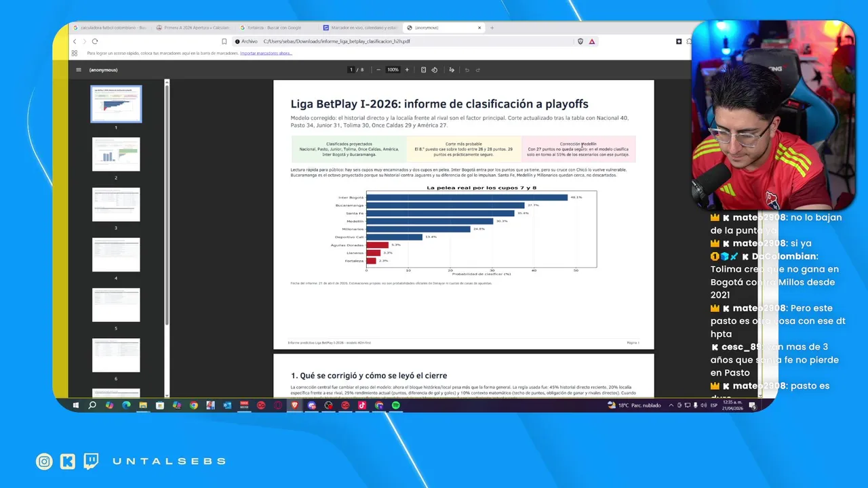
Task: Open volume control in system tray
Action: pyautogui.click(x=703, y=405)
